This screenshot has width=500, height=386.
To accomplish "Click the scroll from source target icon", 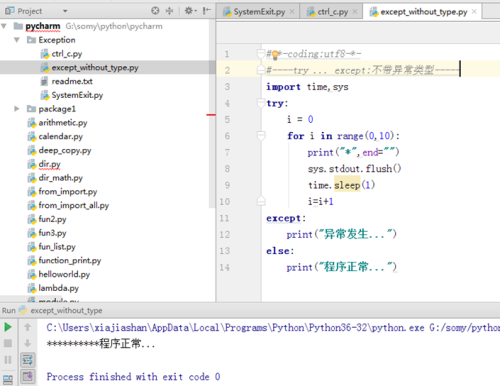I will click(155, 11).
